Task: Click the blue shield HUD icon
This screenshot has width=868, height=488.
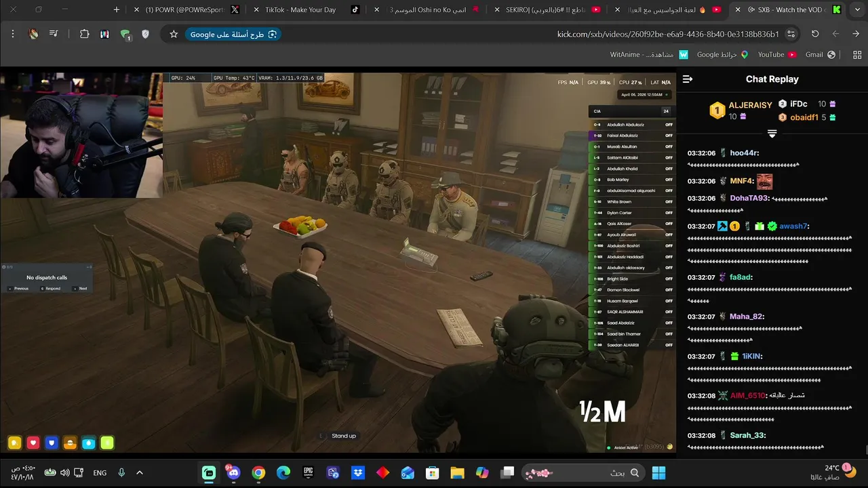Action: [52, 443]
